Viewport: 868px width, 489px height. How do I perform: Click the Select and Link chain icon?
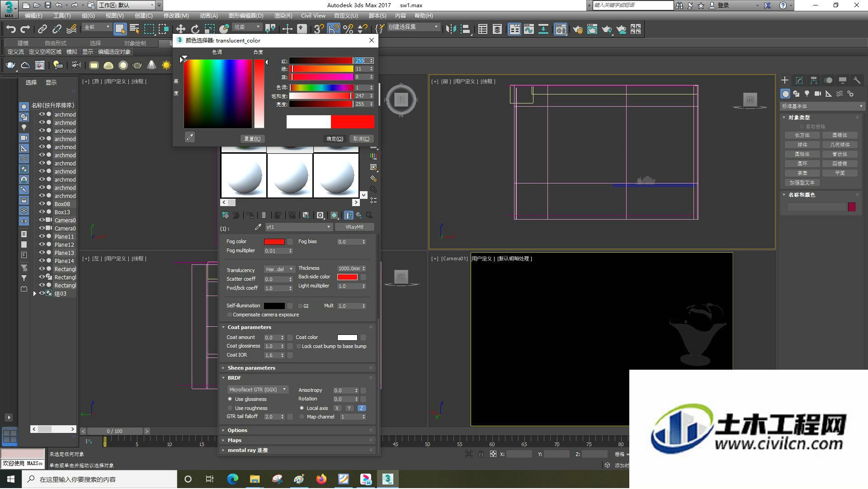[42, 29]
